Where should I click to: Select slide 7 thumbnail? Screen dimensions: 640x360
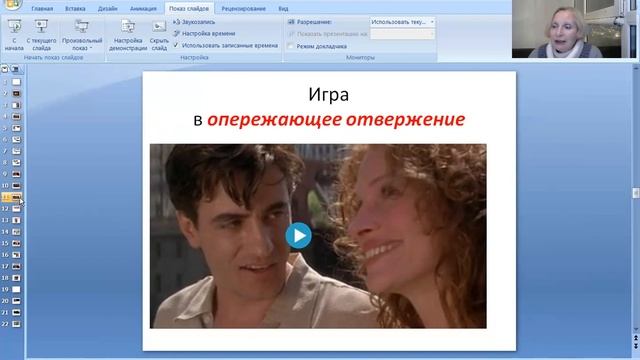pos(16,151)
